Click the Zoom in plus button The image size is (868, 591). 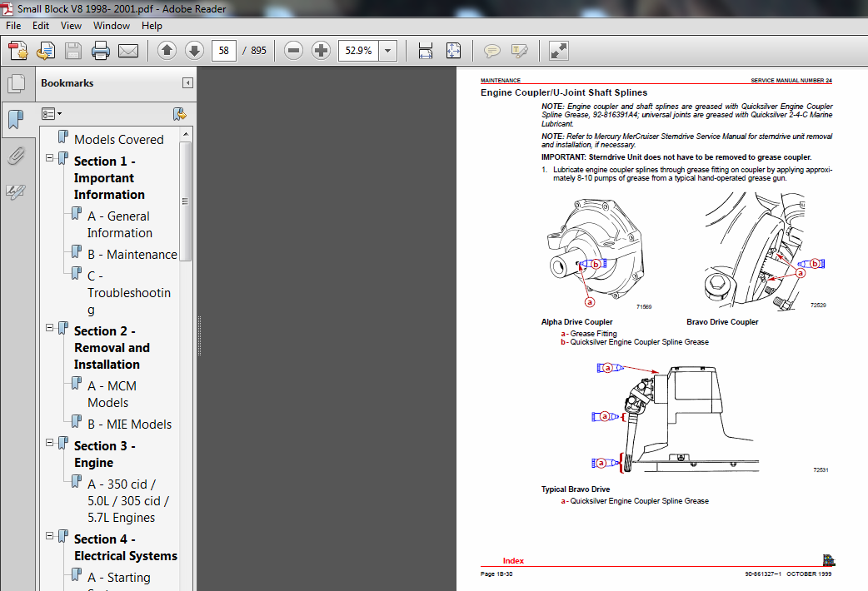[x=321, y=51]
